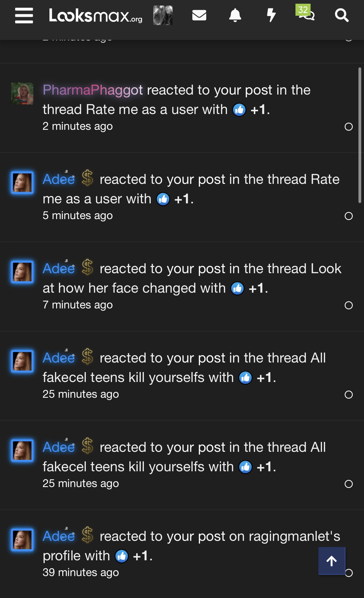The image size is (364, 598).
Task: Click PharmaPhaggot's avatar thumbnail
Action: click(x=22, y=93)
